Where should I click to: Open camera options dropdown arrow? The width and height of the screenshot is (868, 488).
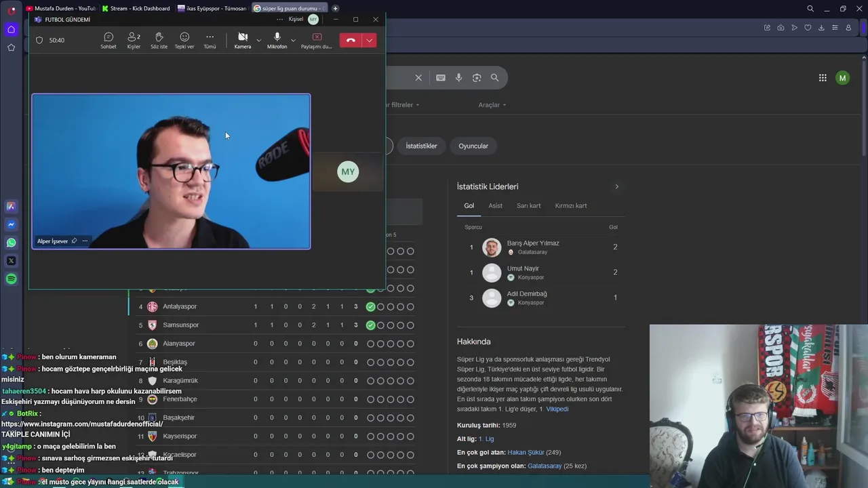point(258,40)
